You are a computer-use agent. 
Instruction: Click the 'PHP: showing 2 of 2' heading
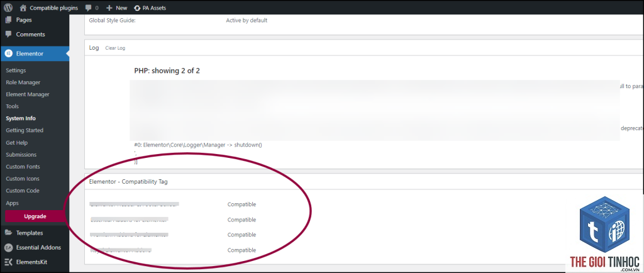click(167, 70)
